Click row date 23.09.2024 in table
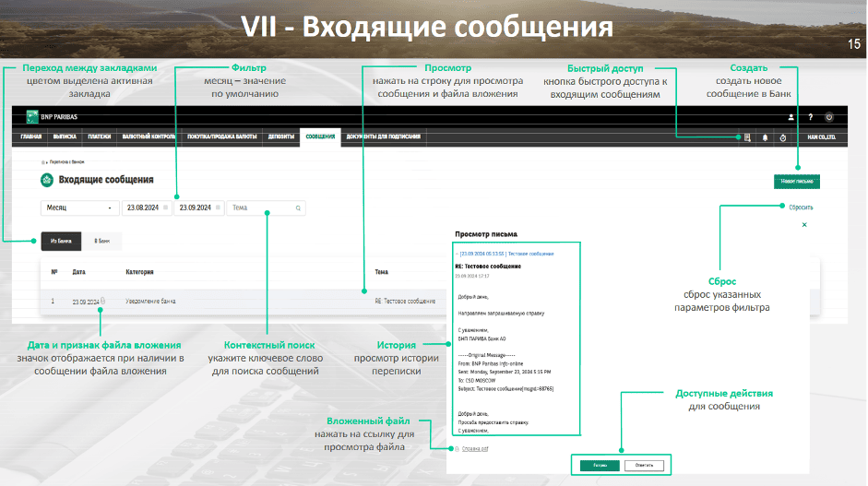The width and height of the screenshot is (868, 486). (x=85, y=302)
